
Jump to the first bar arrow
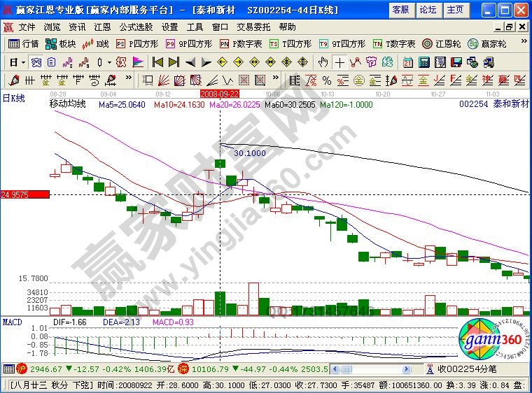pos(157,62)
